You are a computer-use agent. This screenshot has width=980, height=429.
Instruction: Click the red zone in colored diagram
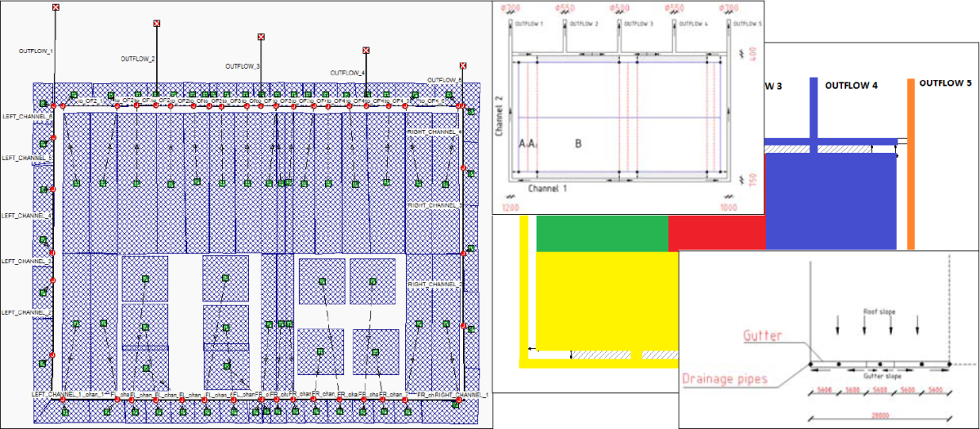pos(716,233)
